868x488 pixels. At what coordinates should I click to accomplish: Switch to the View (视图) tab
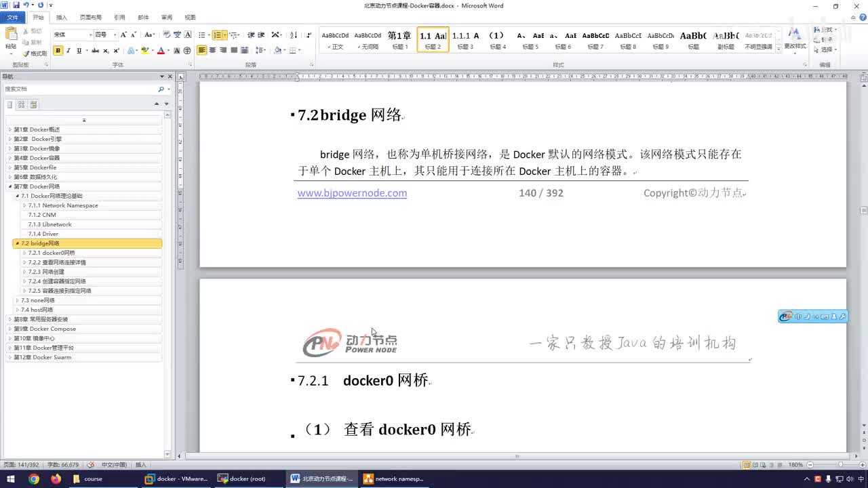[x=191, y=18]
